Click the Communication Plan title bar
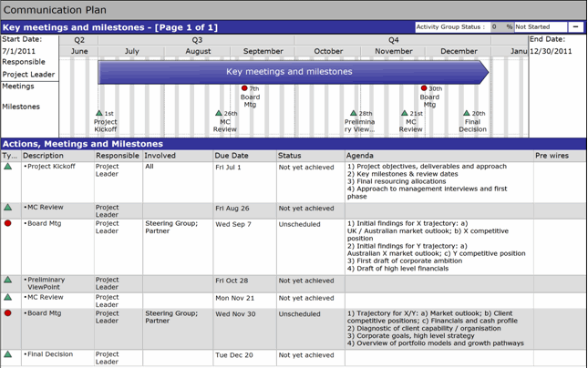 294,10
